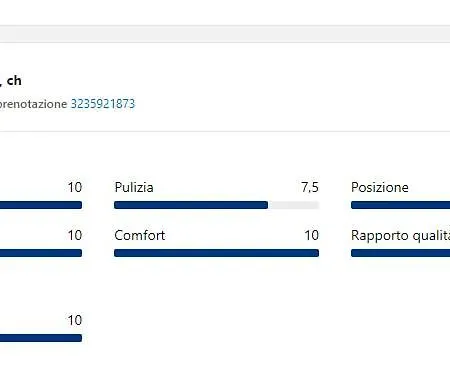Image resolution: width=450 pixels, height=373 pixels.
Task: Click the score 10 left of Comfort
Action: (x=75, y=235)
